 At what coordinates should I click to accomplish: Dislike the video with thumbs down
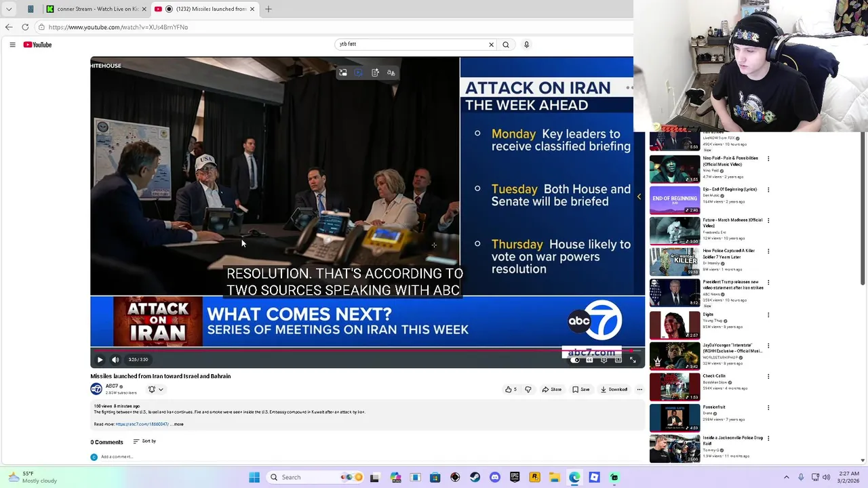pos(528,390)
